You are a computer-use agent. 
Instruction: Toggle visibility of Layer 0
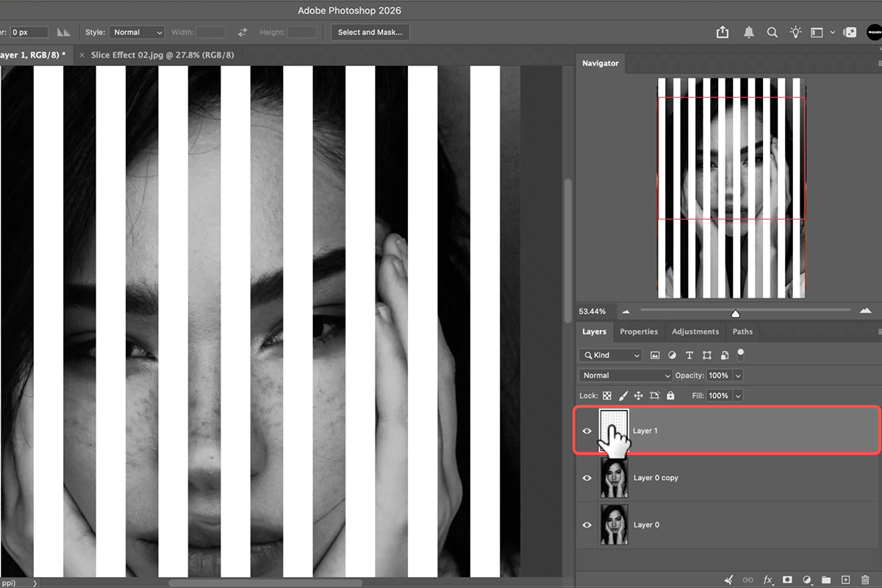[x=587, y=525]
